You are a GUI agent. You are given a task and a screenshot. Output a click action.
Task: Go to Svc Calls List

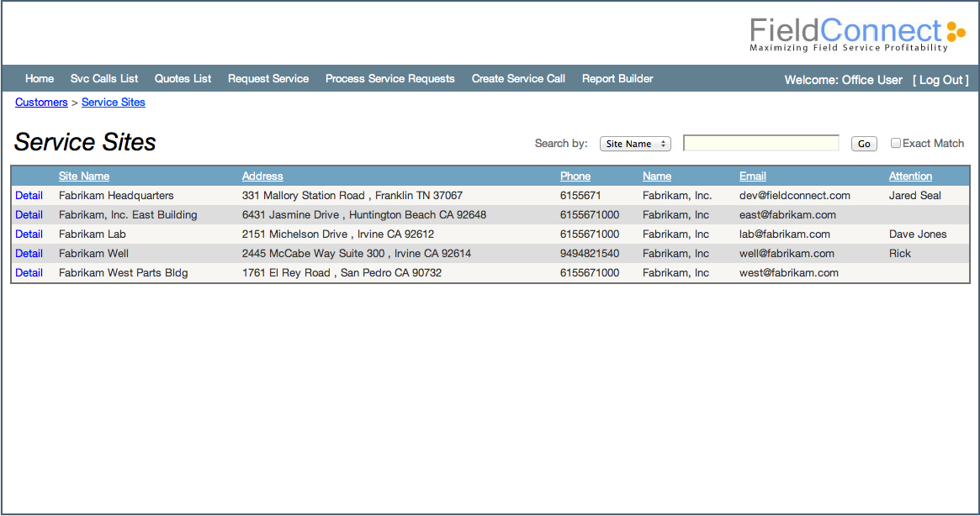click(x=104, y=79)
